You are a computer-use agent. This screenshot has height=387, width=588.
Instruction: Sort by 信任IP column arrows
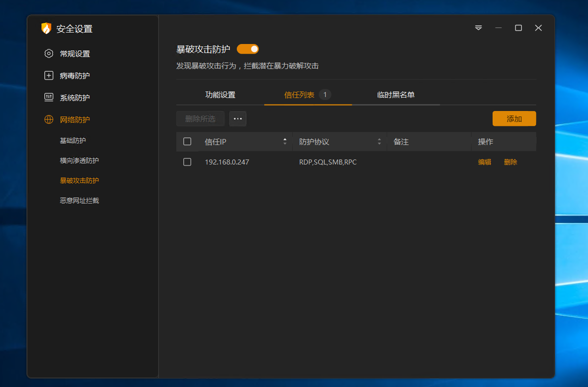pos(285,141)
